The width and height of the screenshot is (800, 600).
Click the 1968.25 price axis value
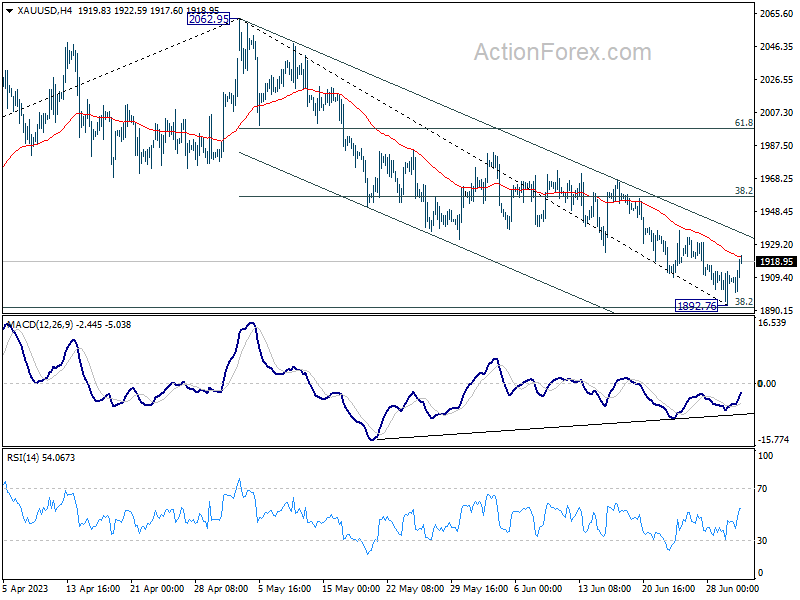point(776,179)
